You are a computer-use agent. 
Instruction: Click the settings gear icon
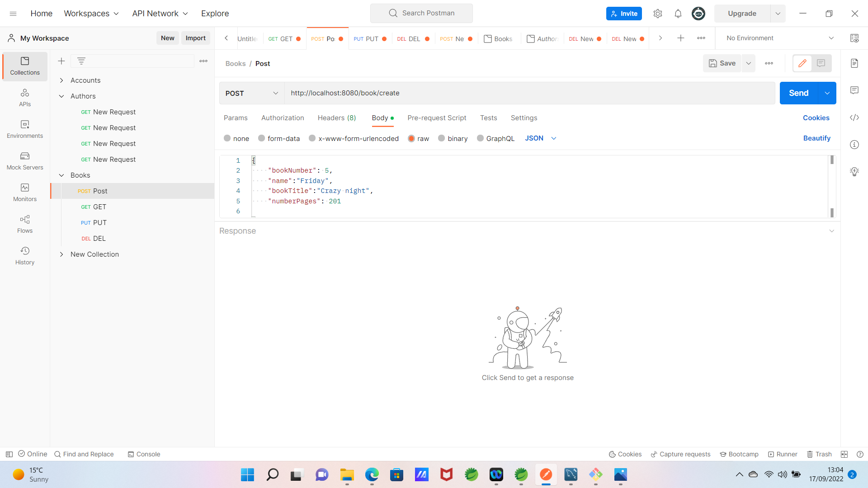click(x=658, y=14)
